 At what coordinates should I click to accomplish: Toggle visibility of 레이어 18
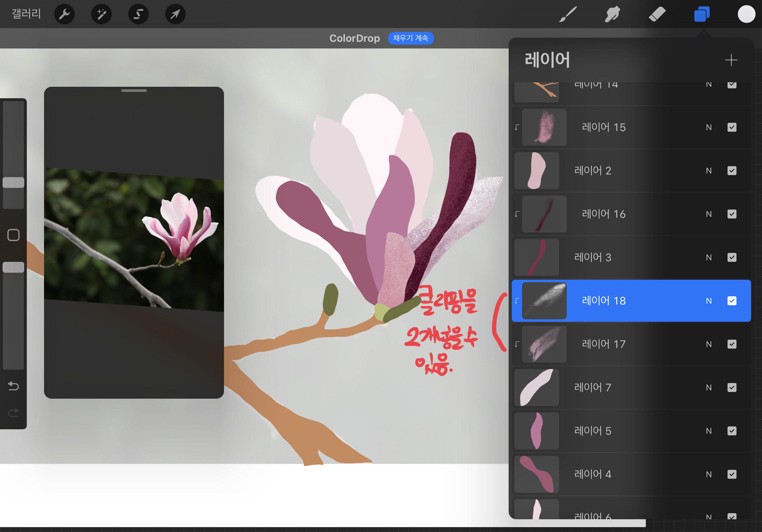(731, 301)
